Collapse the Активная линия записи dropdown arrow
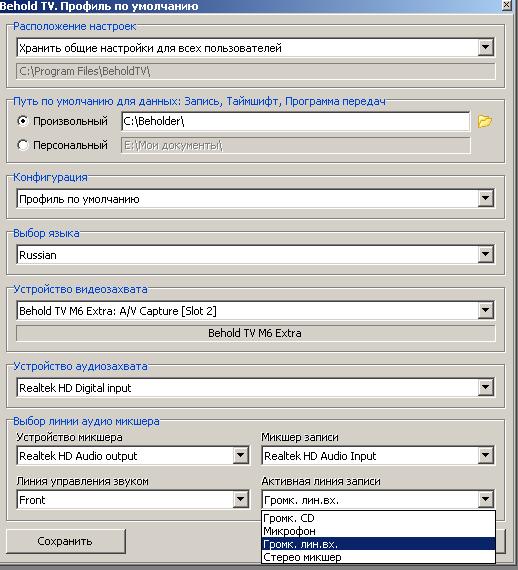 point(485,499)
